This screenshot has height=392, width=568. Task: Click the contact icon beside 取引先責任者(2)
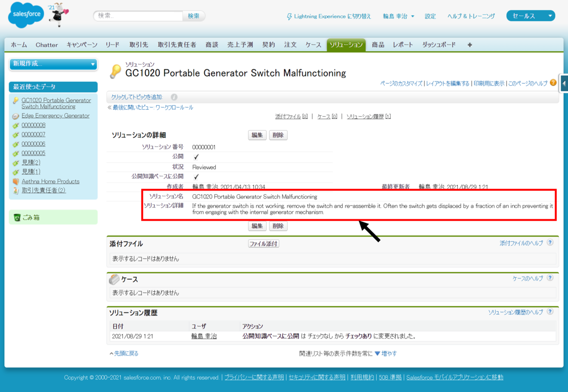tap(16, 191)
